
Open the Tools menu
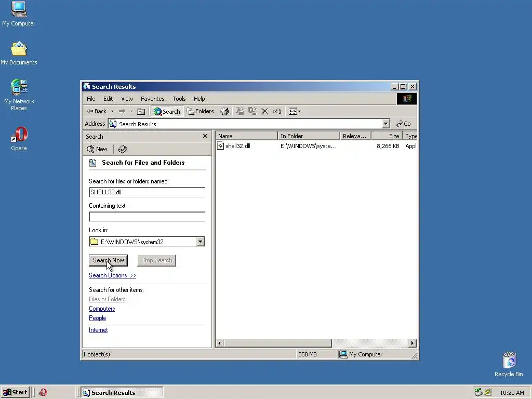click(179, 99)
